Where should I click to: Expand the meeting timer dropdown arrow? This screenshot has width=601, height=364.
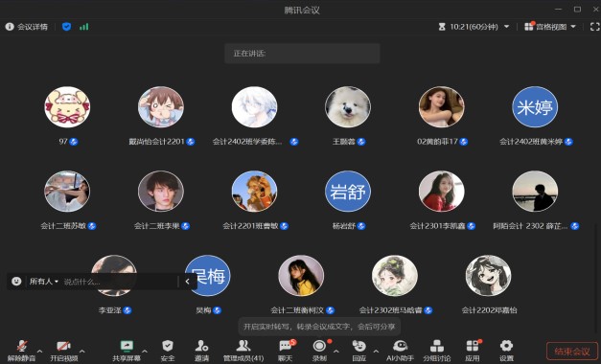pos(507,27)
